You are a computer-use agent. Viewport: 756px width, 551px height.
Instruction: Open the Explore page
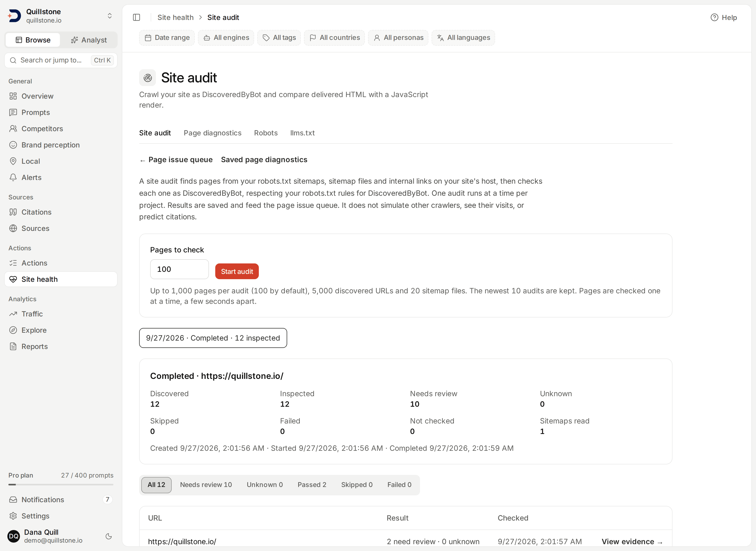(61, 330)
